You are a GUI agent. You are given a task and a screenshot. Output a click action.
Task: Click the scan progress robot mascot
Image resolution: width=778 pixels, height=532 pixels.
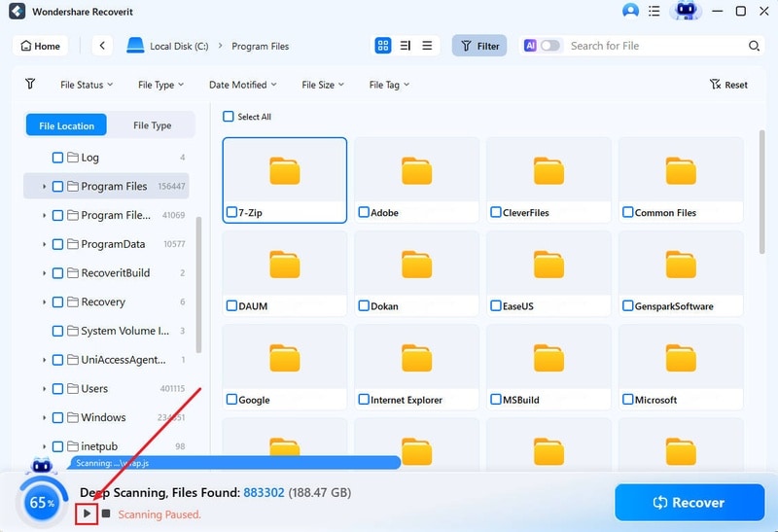(42, 465)
